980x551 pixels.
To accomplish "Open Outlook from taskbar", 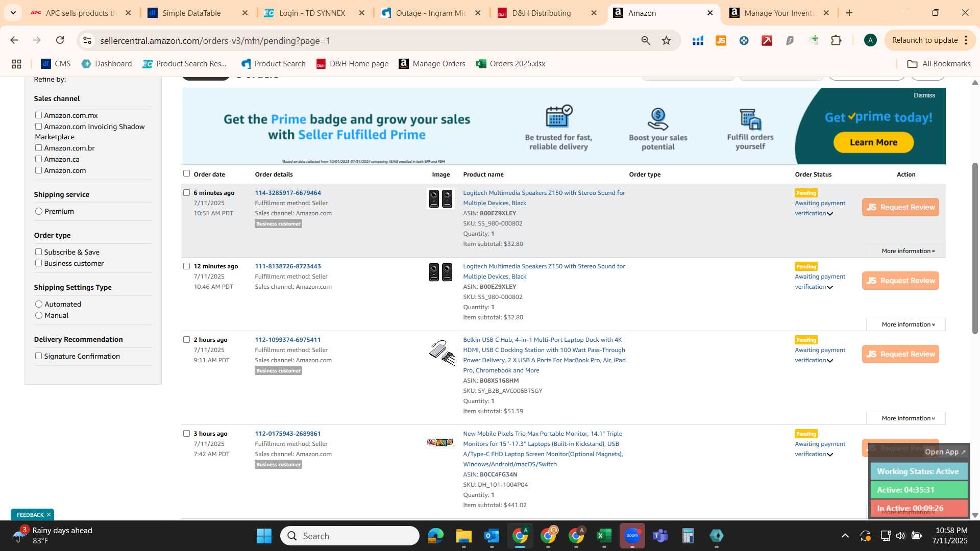I will 492,536.
